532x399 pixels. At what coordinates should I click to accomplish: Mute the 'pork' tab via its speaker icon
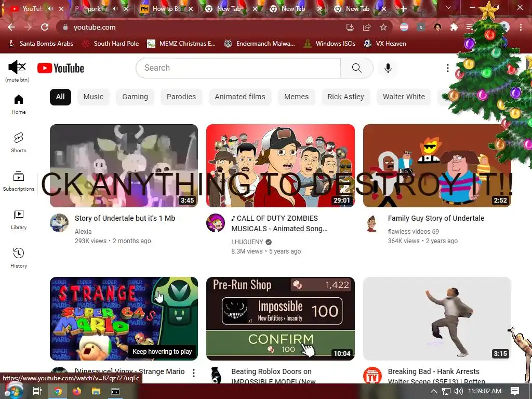pos(115,9)
